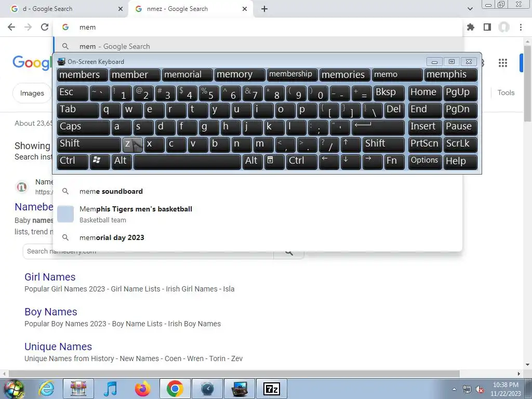This screenshot has width=532, height=399.
Task: Toggle the ScrLk key on the on-screen keyboard
Action: 460,144
